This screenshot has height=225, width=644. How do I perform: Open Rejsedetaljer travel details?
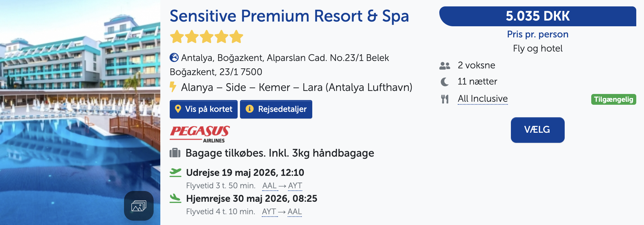276,109
